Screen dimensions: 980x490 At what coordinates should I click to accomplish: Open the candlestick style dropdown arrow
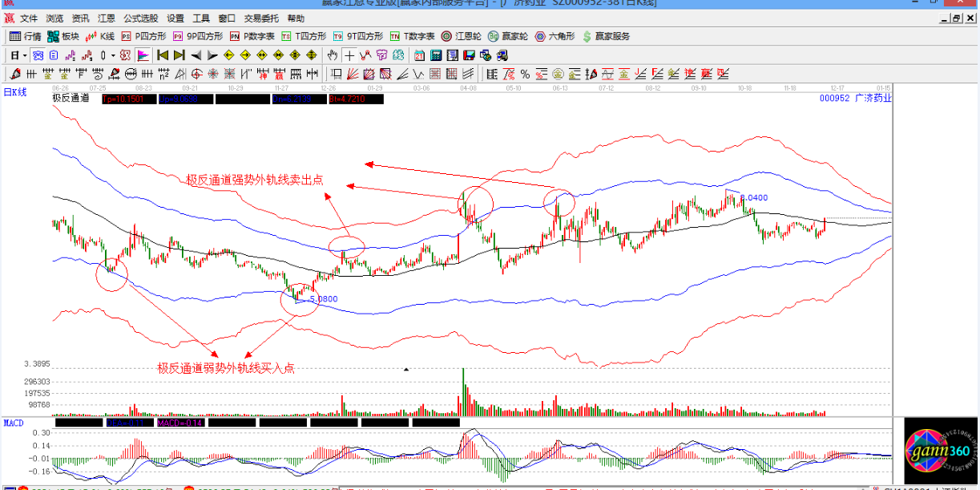pyautogui.click(x=113, y=55)
